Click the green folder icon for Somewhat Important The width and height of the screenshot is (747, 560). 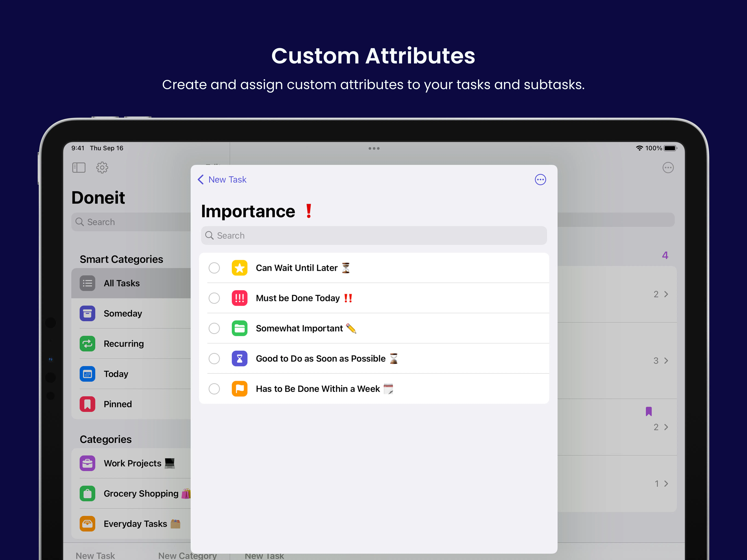(x=239, y=328)
